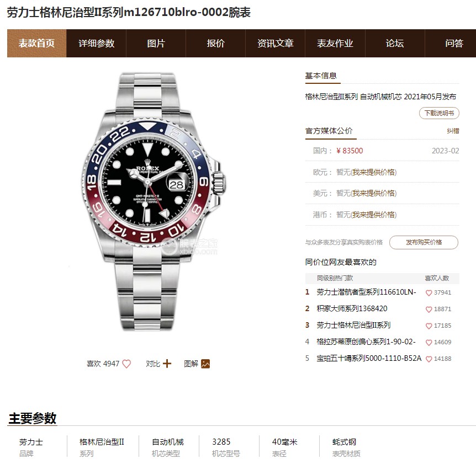
Task: Click the heart icon next to 14188
Action: (x=429, y=359)
